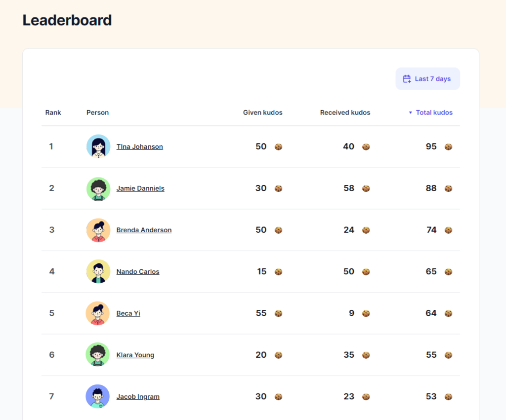Click Jacob Ingram's blue avatar
506x420 pixels.
[x=98, y=396]
